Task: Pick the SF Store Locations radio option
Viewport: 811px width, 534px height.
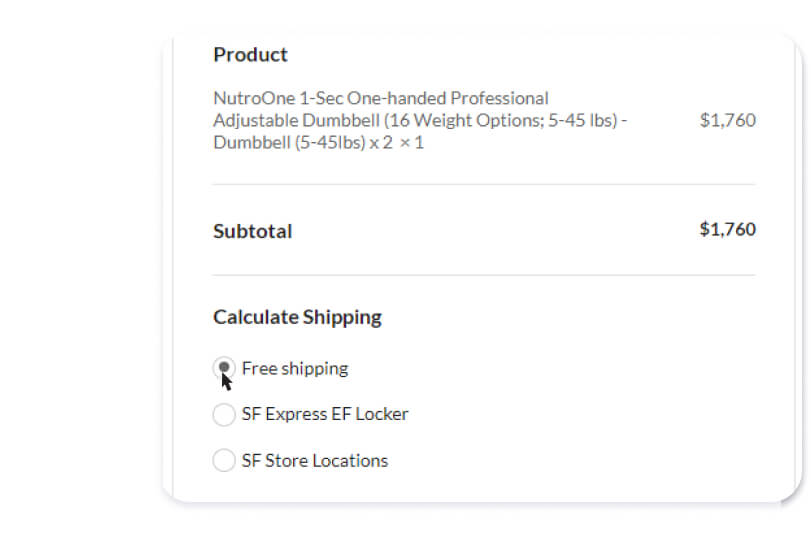Action: 224,460
